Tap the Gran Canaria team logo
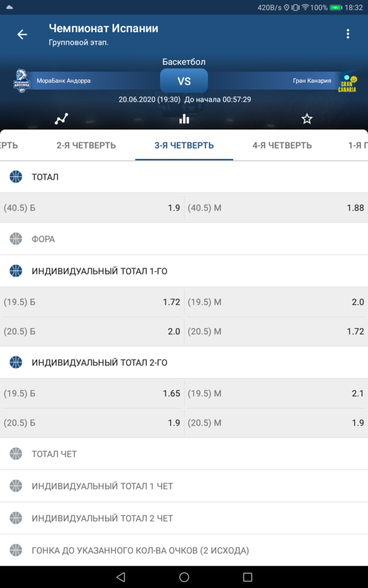Screen dimensions: 368x588 tap(347, 81)
